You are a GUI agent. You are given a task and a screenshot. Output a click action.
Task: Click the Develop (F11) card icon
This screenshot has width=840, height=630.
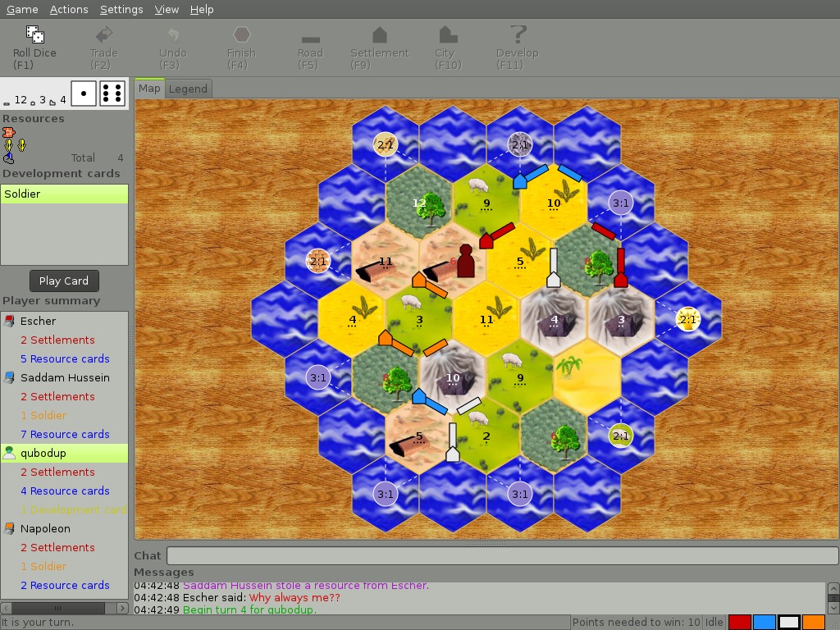(518, 34)
